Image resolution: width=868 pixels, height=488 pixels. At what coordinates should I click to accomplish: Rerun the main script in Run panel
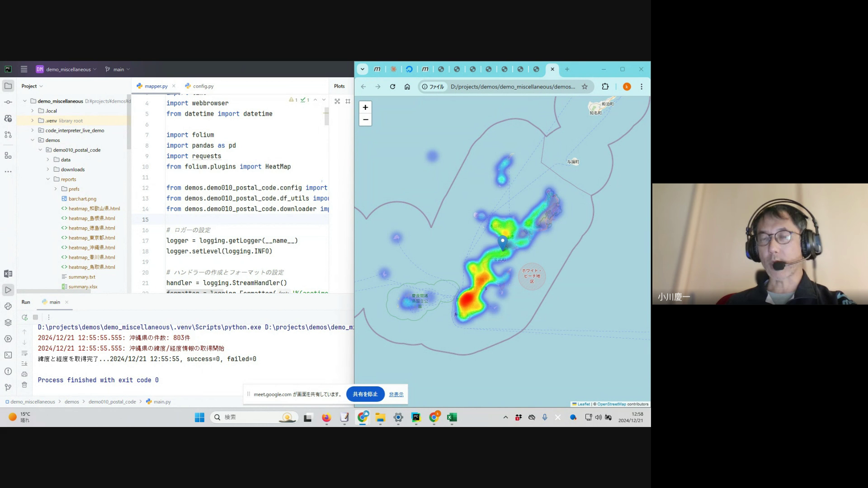pyautogui.click(x=24, y=317)
